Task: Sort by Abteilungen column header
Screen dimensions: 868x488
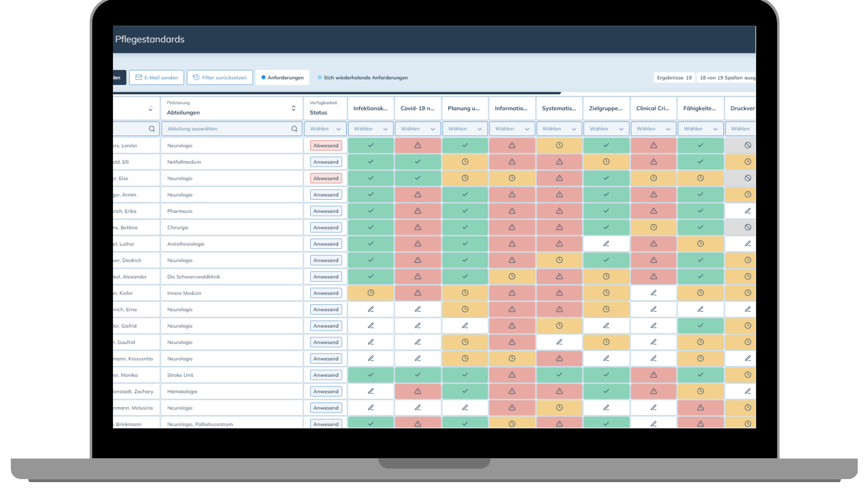Action: (293, 108)
